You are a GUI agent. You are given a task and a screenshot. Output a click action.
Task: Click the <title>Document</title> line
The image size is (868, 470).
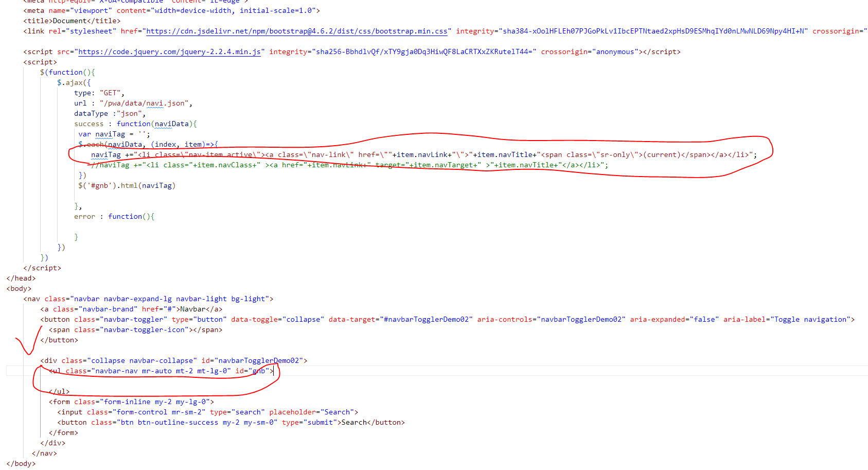point(72,21)
